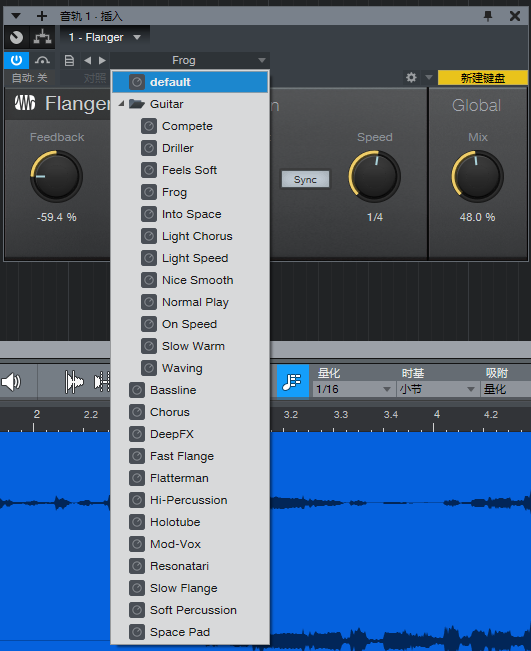Image resolution: width=531 pixels, height=651 pixels.
Task: Click bar 4 on the timeline ruler
Action: click(x=436, y=414)
